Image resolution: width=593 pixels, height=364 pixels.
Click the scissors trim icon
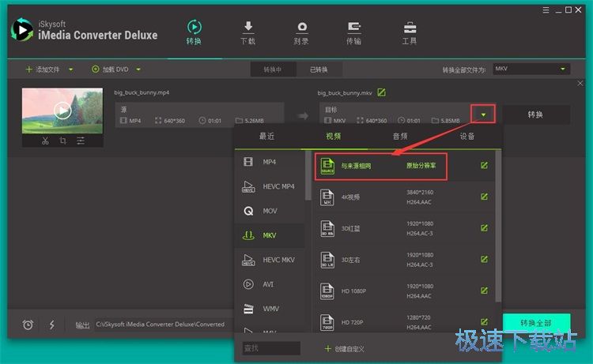coord(45,141)
